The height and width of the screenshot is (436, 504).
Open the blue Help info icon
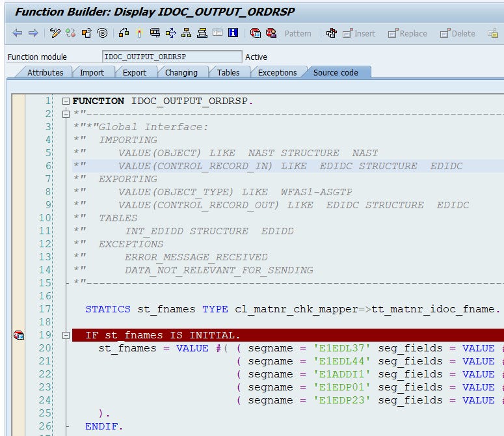pos(233,33)
